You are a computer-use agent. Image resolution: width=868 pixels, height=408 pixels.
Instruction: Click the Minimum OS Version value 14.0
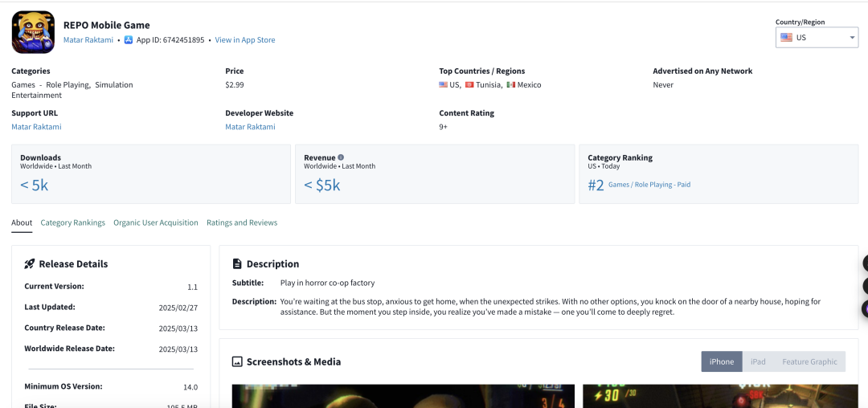pyautogui.click(x=190, y=387)
